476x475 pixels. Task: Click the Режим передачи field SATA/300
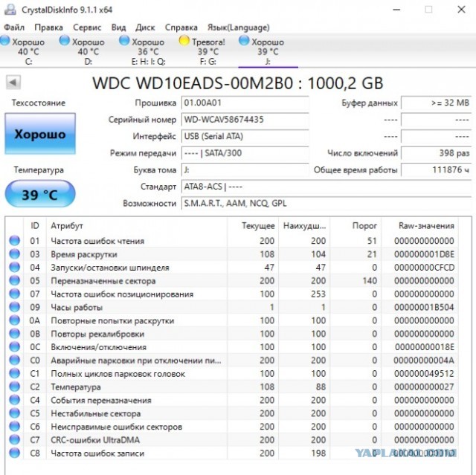tap(245, 153)
